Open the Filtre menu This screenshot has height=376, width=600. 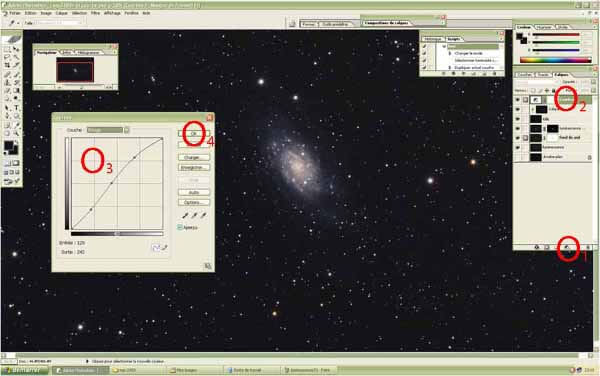coord(95,13)
